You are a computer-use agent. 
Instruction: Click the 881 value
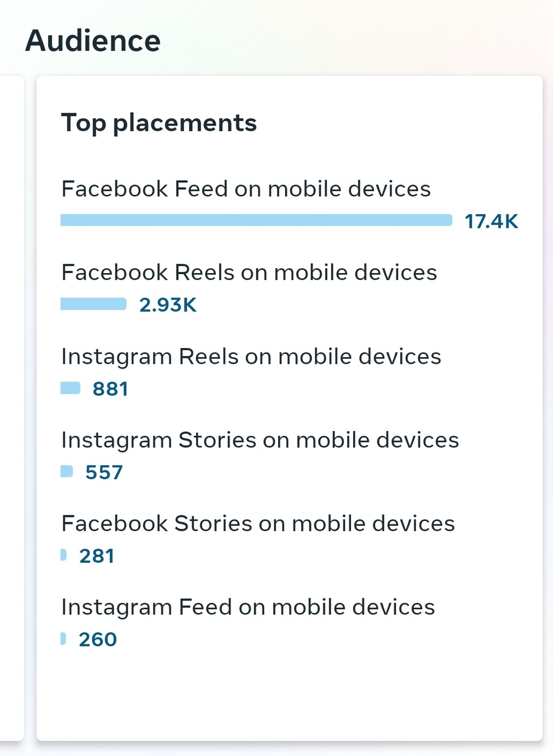click(x=110, y=389)
